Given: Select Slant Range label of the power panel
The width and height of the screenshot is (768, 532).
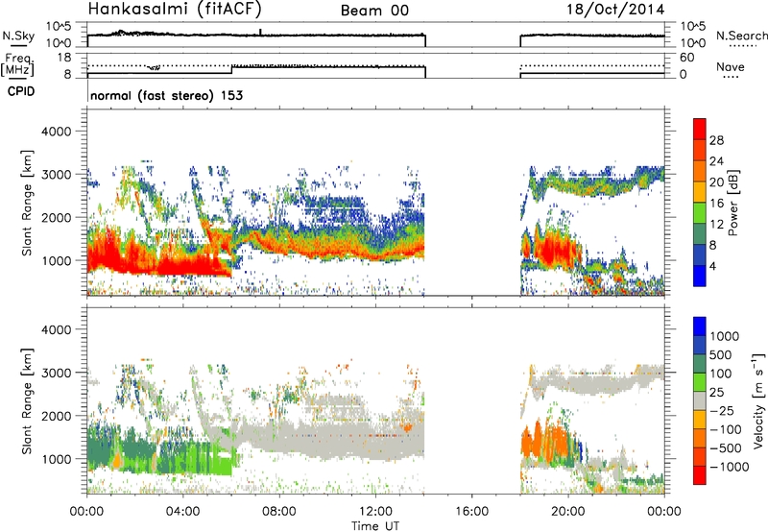Looking at the screenshot, I should point(27,203).
